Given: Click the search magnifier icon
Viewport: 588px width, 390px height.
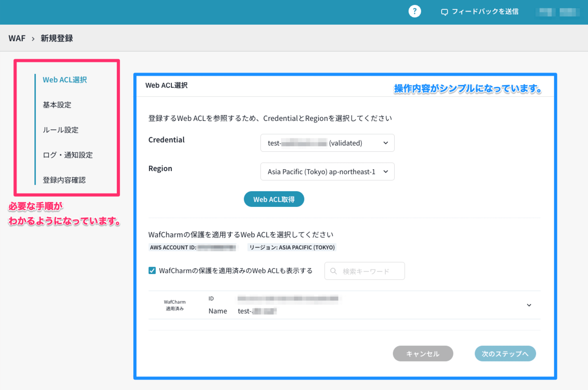Looking at the screenshot, I should pyautogui.click(x=333, y=271).
